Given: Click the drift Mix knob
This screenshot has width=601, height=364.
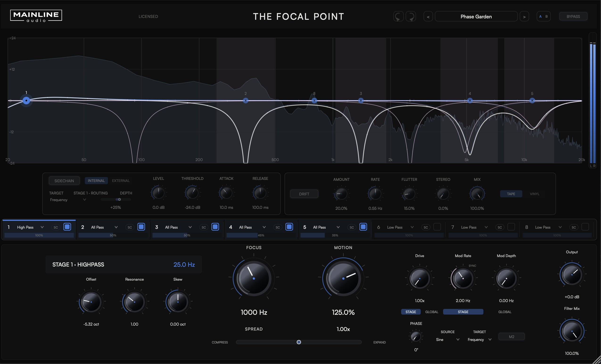Looking at the screenshot, I should click(x=477, y=194).
